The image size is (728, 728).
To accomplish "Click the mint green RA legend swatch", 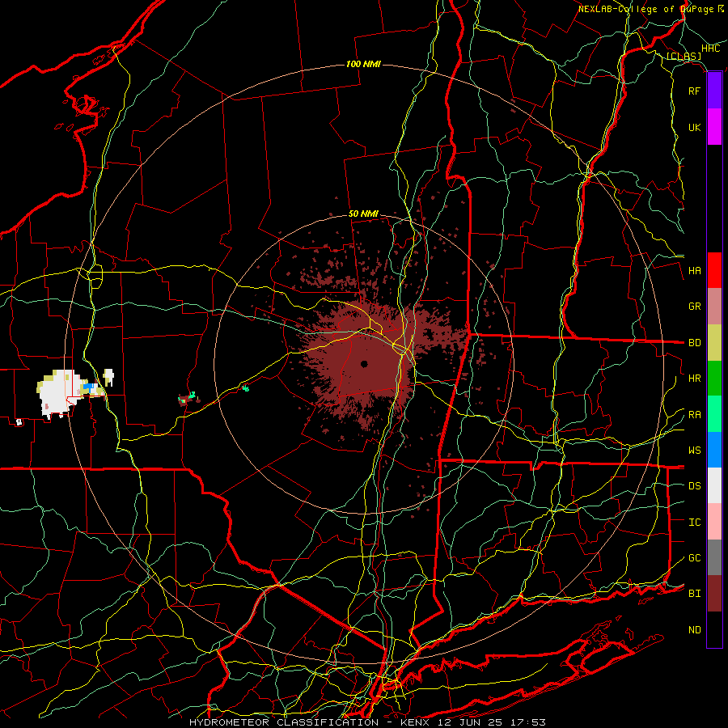I will click(714, 414).
